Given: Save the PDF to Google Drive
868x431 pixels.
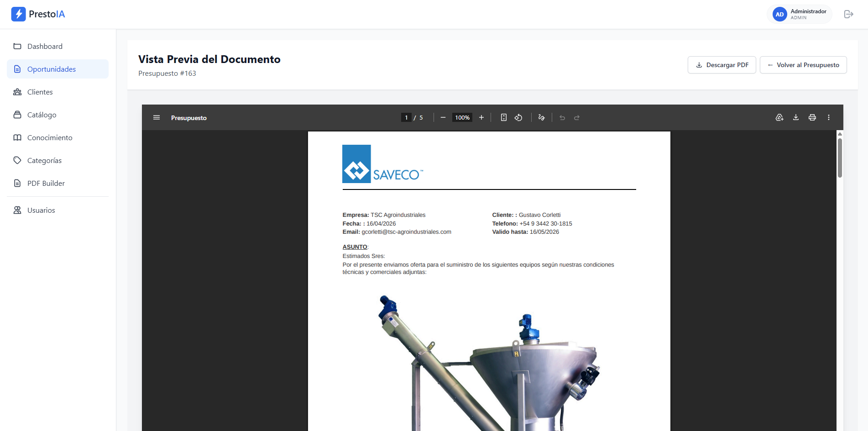Looking at the screenshot, I should pyautogui.click(x=779, y=117).
